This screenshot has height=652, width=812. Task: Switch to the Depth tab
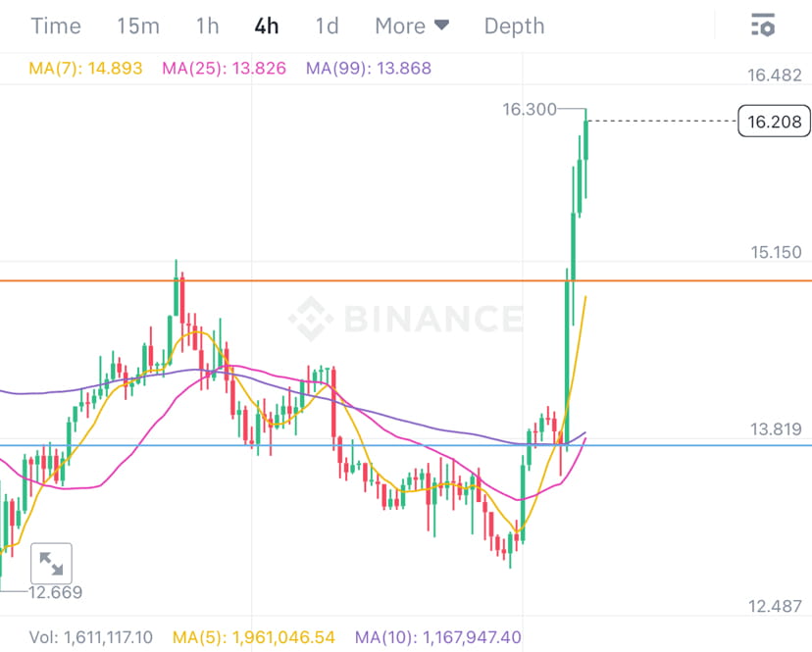(x=514, y=26)
